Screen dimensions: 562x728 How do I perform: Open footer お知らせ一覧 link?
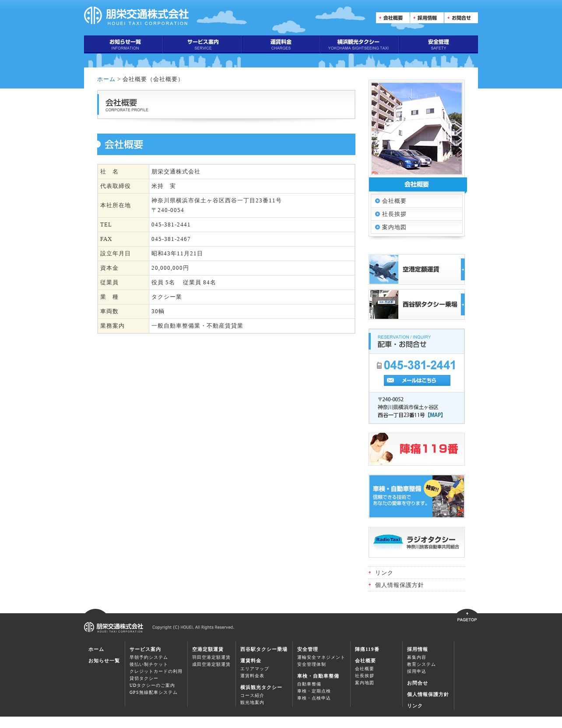104,661
